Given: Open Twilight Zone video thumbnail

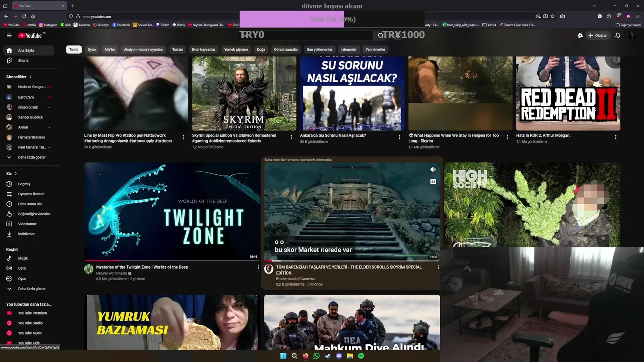Looking at the screenshot, I should click(x=172, y=211).
